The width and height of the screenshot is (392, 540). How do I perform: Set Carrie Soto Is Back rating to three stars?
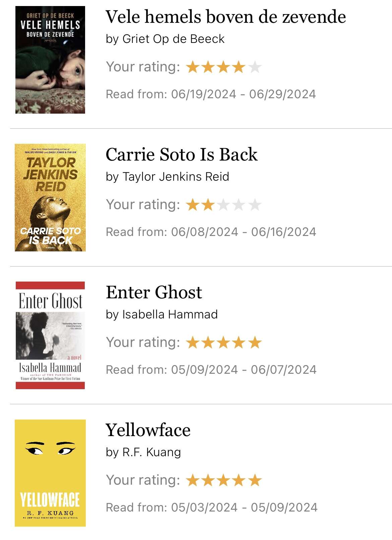pos(223,205)
